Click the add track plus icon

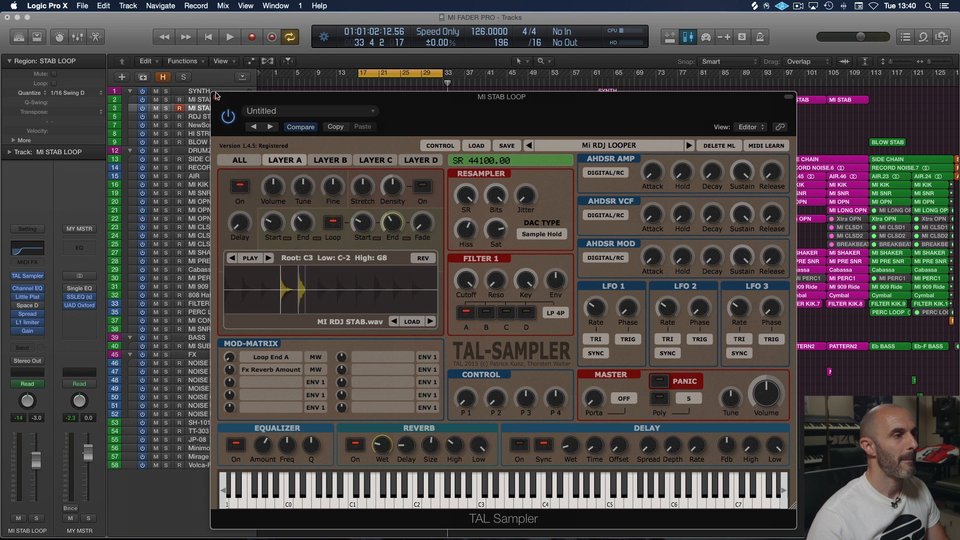click(x=122, y=77)
